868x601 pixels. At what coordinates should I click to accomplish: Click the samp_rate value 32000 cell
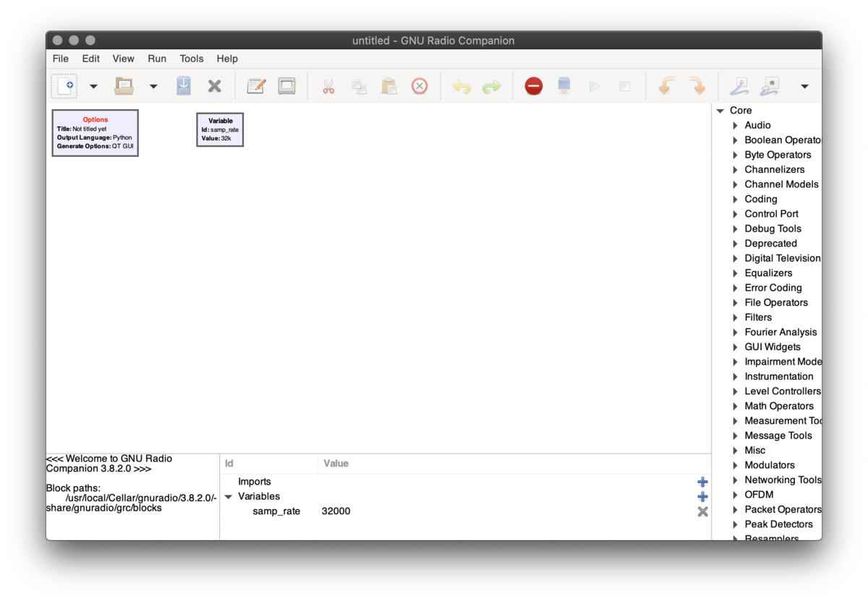[x=336, y=511]
